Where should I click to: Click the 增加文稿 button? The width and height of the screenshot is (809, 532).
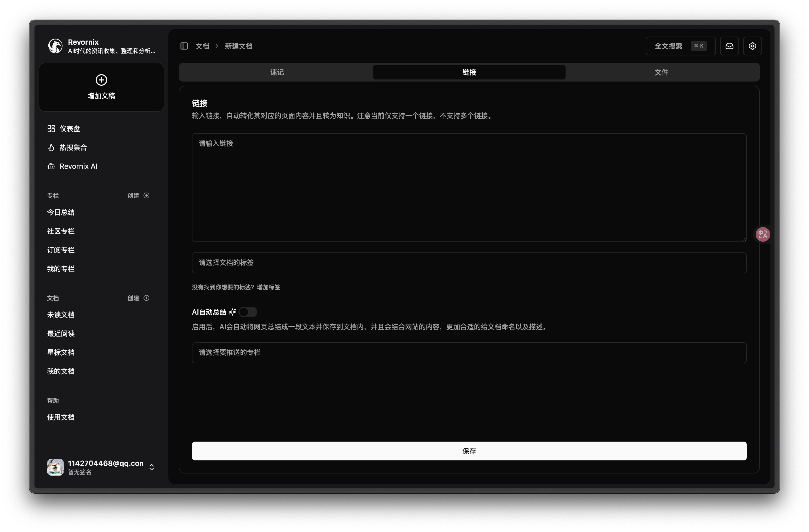point(101,87)
